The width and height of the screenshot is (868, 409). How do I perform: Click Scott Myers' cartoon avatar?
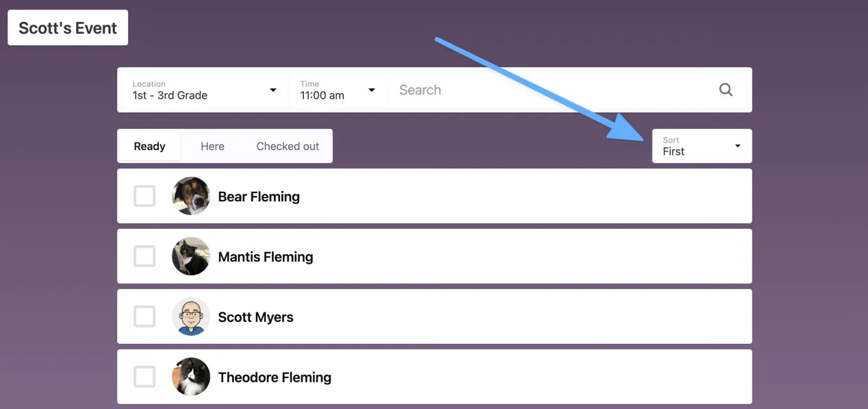pyautogui.click(x=191, y=317)
